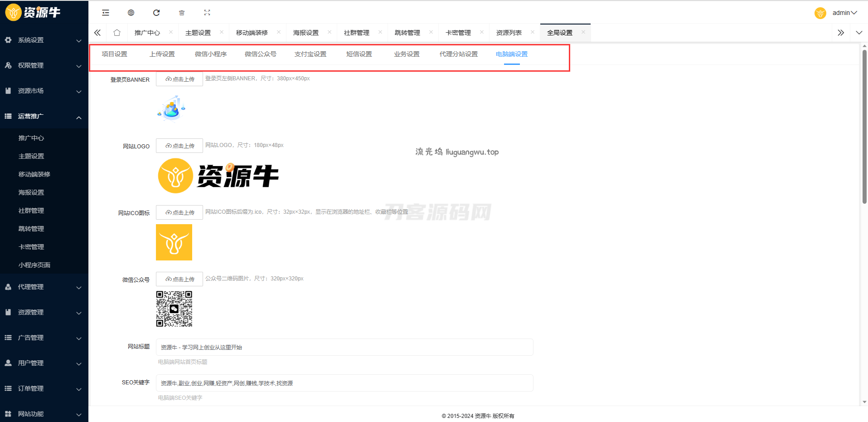Click 点击上传 button for 网站LOGO
Screen dimensions: 868x422
179,146
